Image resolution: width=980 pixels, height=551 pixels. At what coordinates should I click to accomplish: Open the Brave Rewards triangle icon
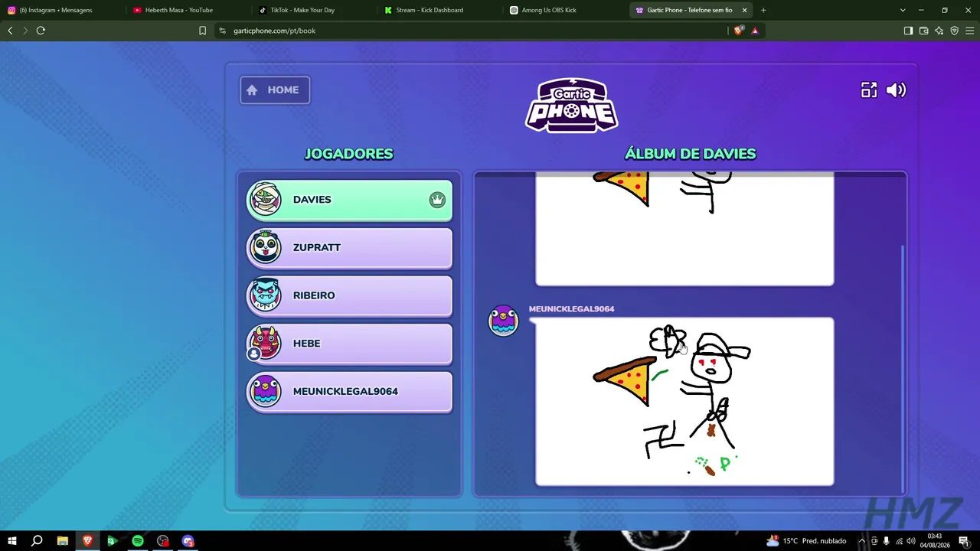755,31
